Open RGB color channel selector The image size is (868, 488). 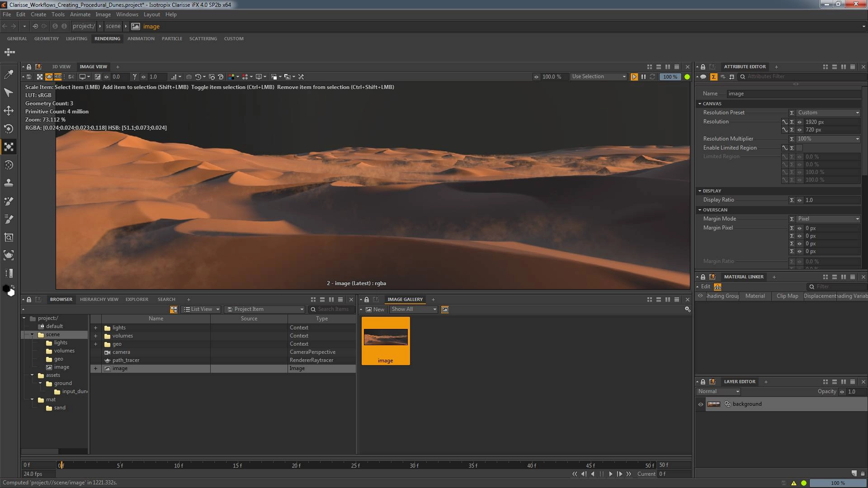[232, 77]
